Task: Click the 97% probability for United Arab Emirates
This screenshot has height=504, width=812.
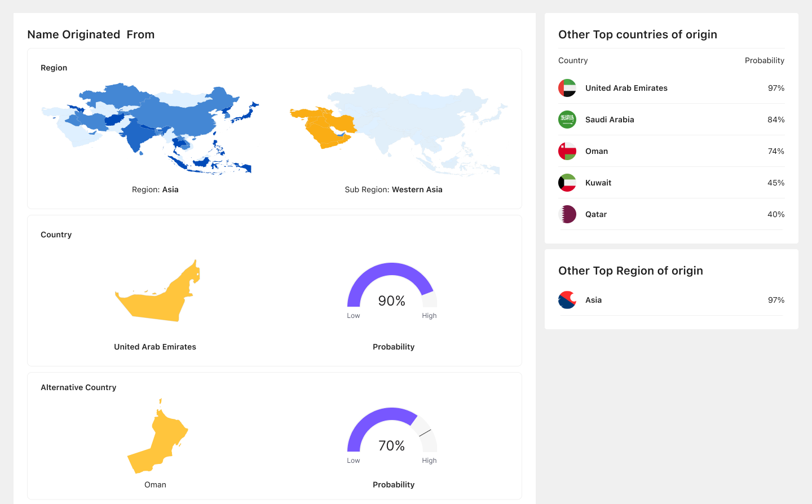Action: coord(776,88)
